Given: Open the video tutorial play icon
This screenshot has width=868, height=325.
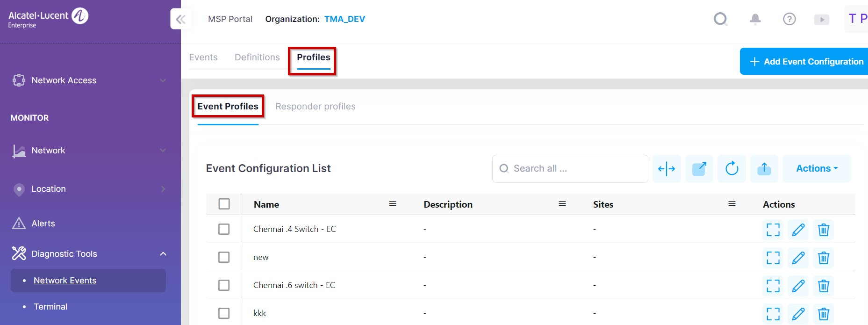Looking at the screenshot, I should tap(821, 20).
